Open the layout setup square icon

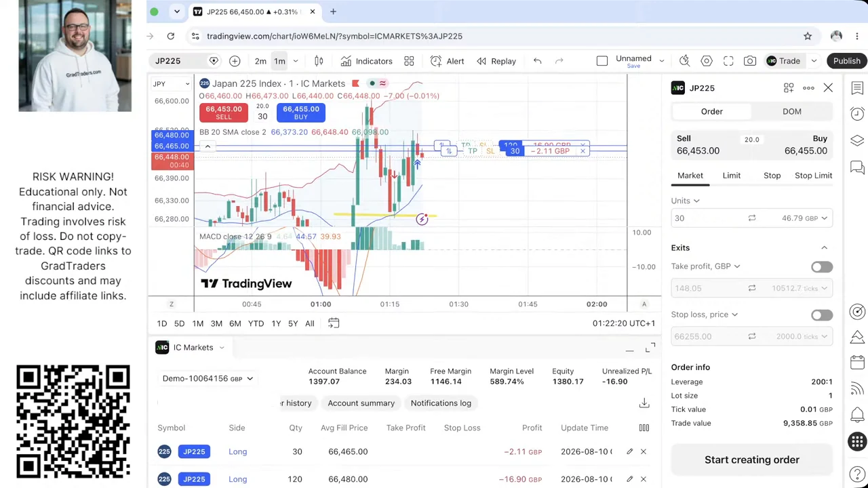tap(602, 61)
